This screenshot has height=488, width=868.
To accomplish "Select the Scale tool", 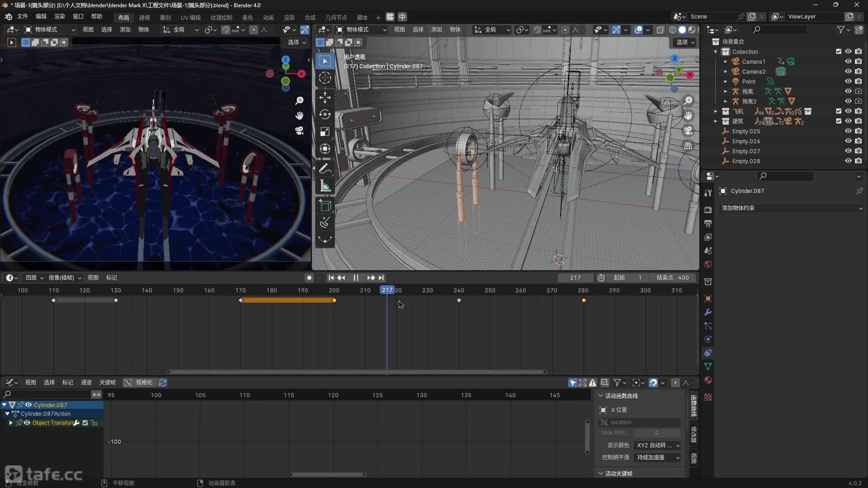I will click(x=325, y=131).
